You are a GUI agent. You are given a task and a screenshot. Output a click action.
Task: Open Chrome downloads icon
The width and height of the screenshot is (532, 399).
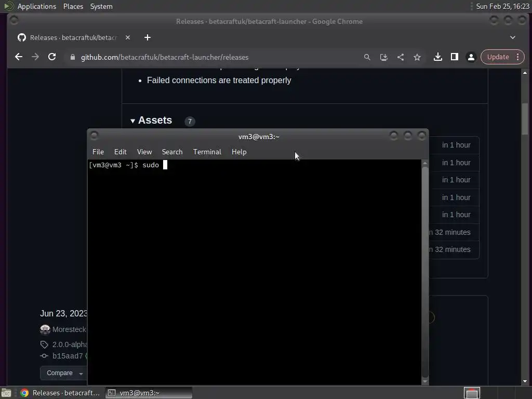(437, 57)
